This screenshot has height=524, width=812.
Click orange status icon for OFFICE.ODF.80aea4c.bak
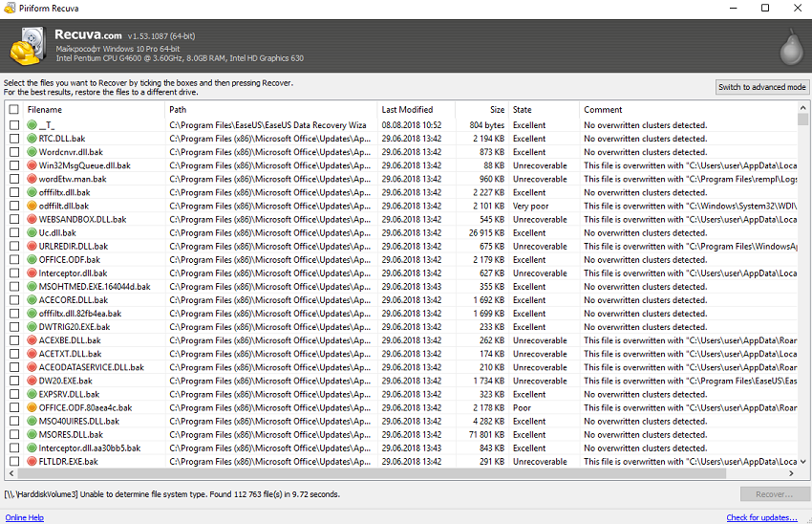(32, 407)
